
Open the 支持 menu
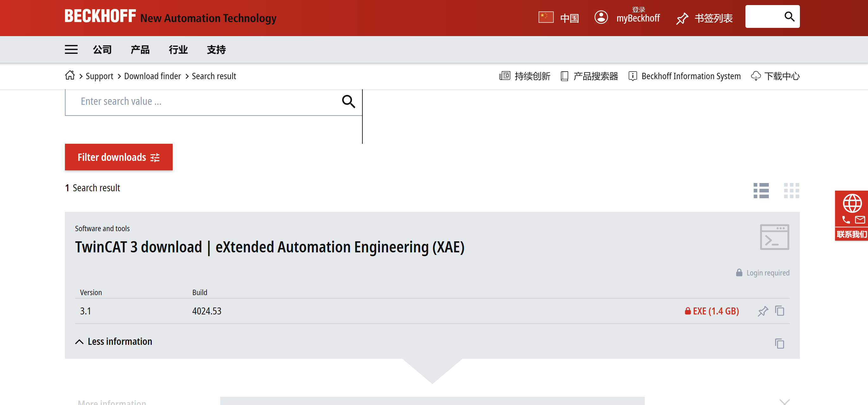click(x=216, y=50)
